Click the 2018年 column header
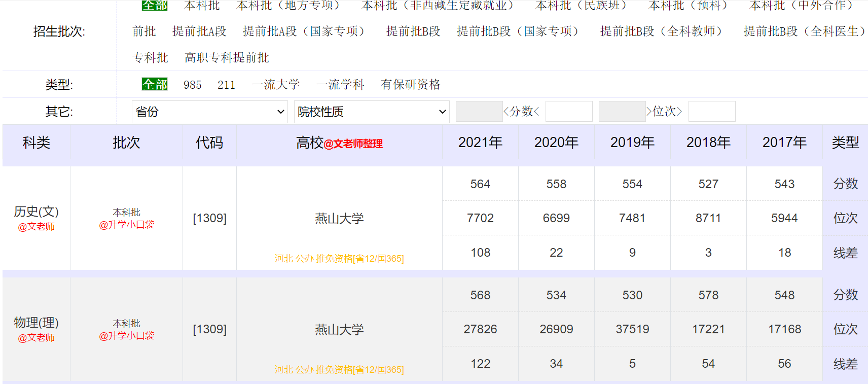 (708, 143)
